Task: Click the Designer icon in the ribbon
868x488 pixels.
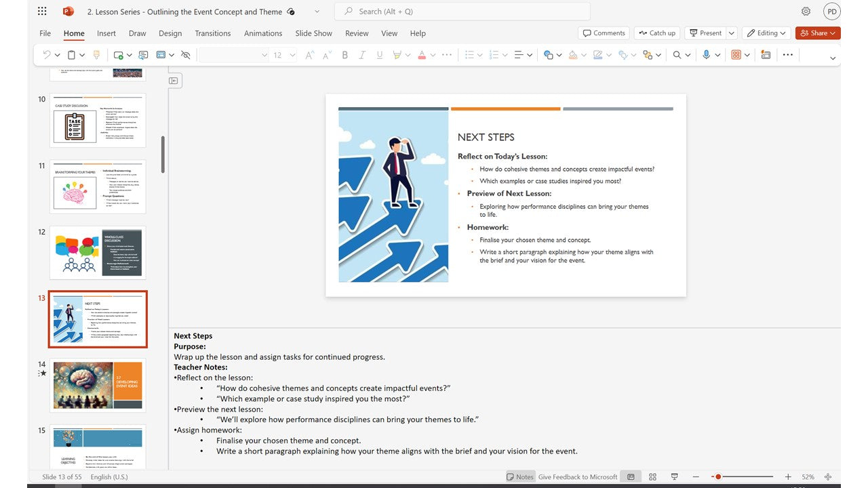Action: tap(764, 55)
